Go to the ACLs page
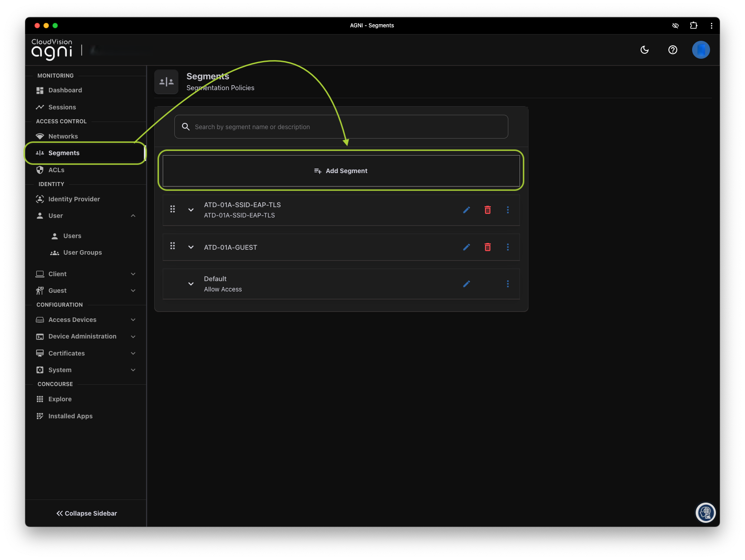The width and height of the screenshot is (745, 560). [56, 170]
